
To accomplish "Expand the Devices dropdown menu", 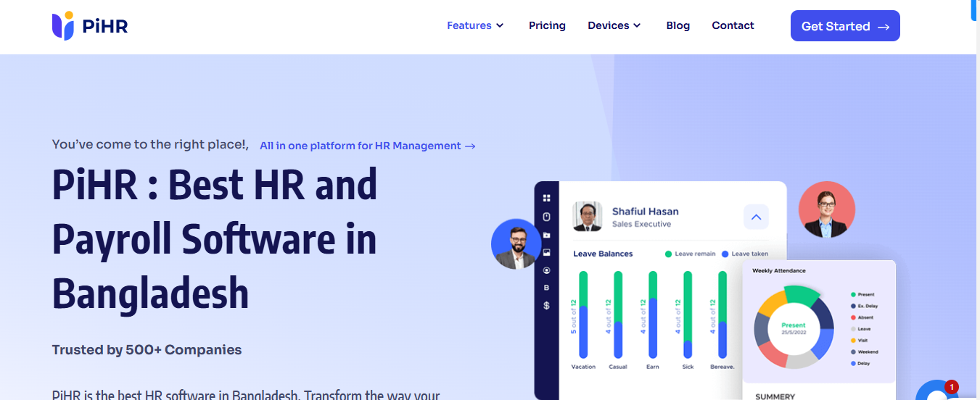I will click(614, 25).
